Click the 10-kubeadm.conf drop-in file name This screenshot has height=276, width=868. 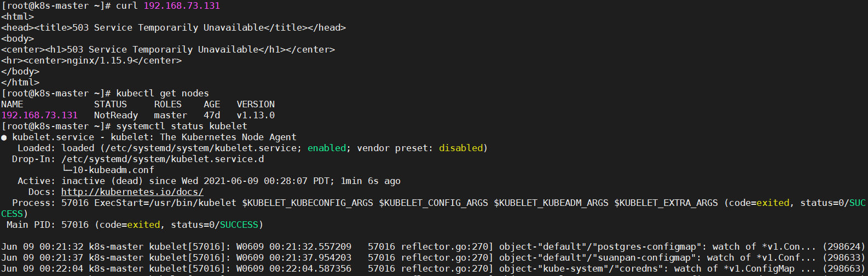pyautogui.click(x=113, y=170)
